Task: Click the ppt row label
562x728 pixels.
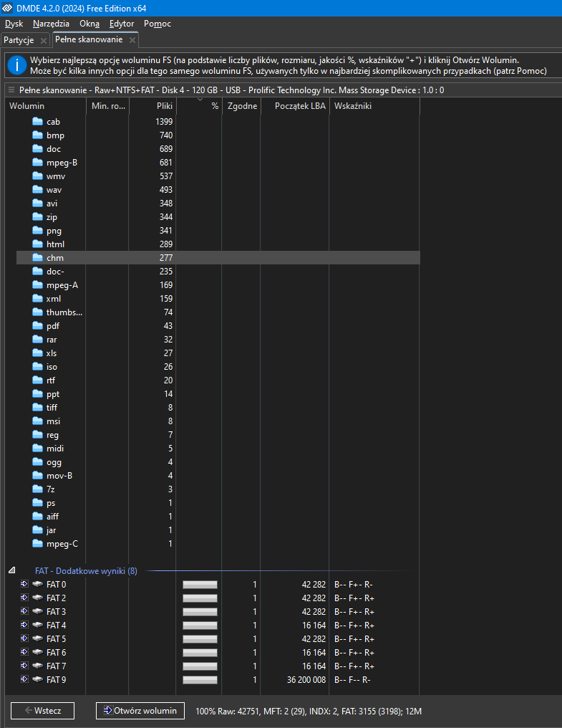Action: tap(53, 394)
